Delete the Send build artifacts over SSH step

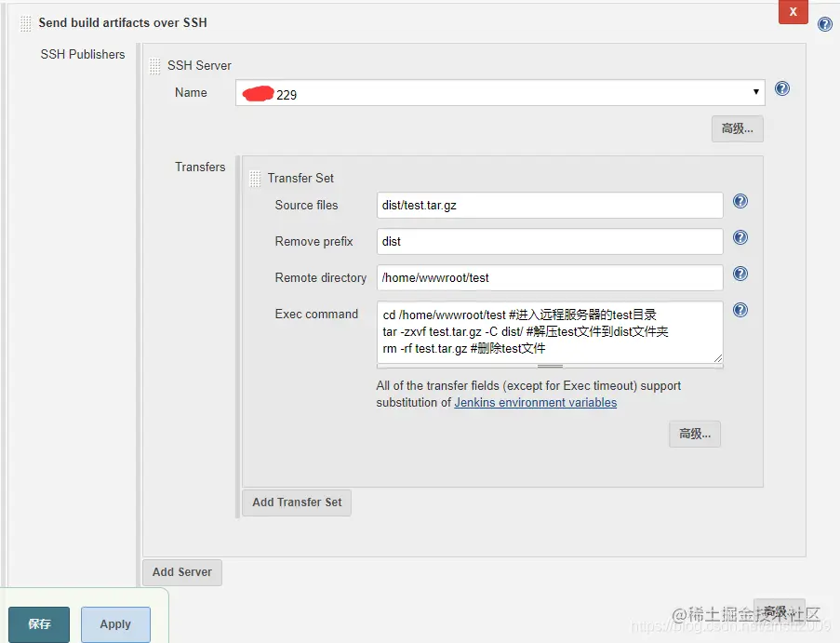click(x=793, y=11)
